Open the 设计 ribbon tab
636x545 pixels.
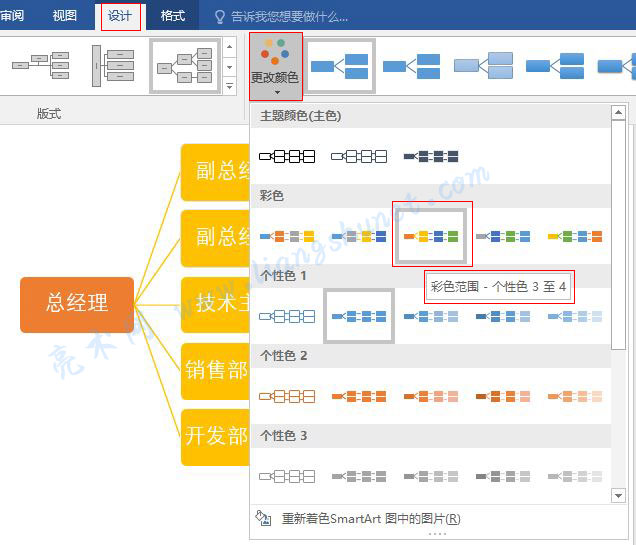(x=120, y=16)
